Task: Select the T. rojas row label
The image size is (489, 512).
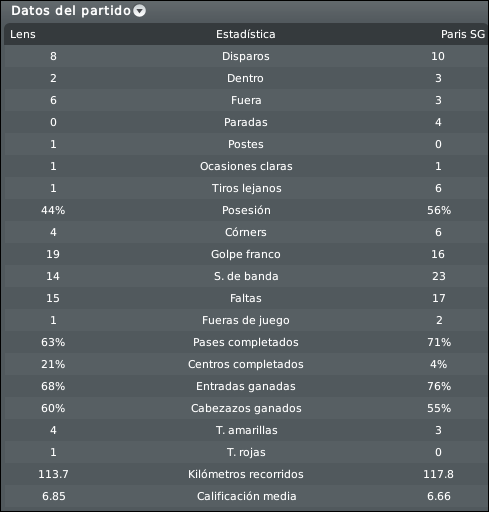Action: tap(246, 452)
